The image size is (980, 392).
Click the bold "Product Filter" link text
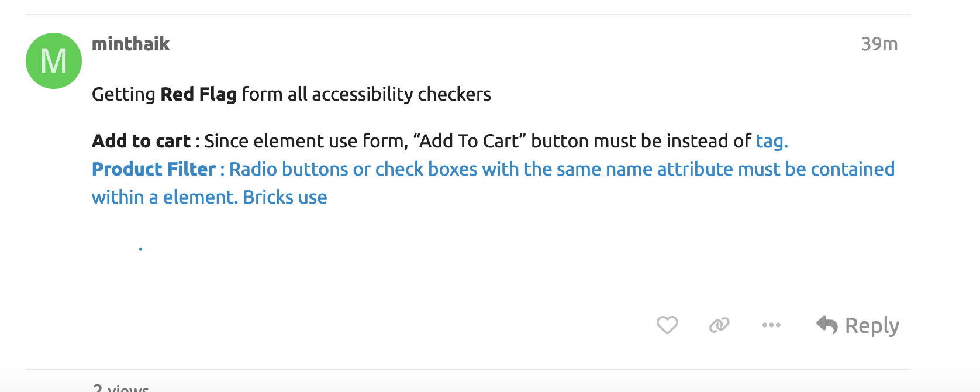click(x=154, y=169)
